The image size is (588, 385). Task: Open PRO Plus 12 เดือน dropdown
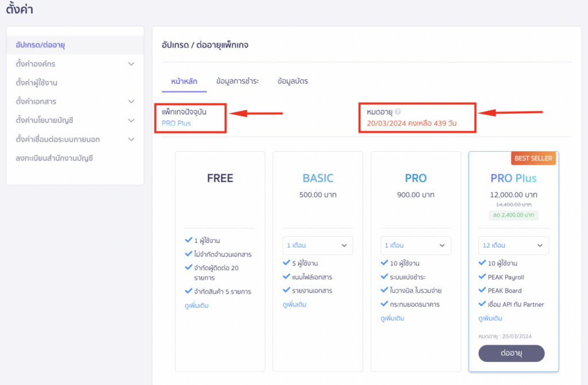(513, 245)
